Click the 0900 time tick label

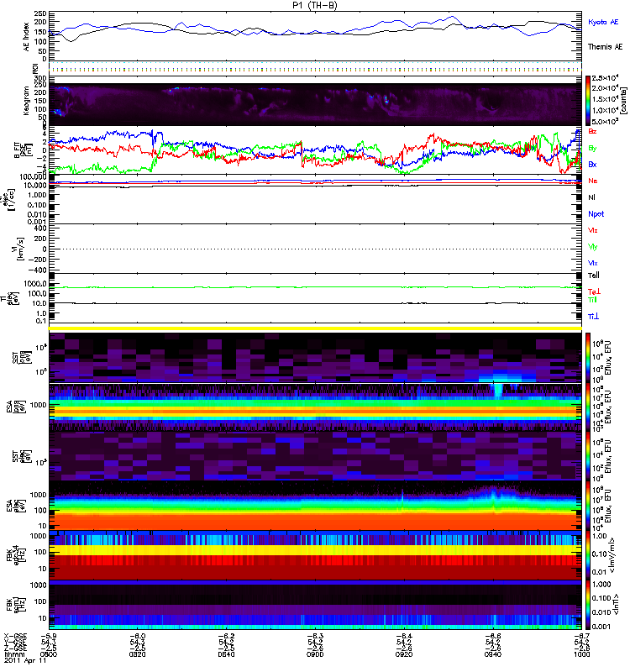(x=315, y=655)
